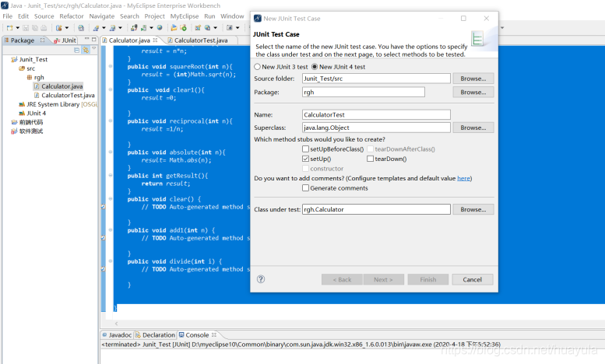Open the MyEclipse menu
This screenshot has height=364, width=605.
coord(185,16)
